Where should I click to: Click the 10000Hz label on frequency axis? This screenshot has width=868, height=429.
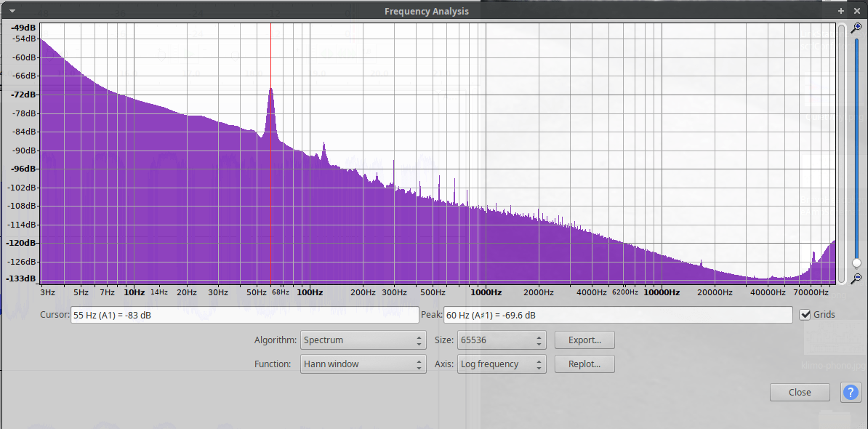point(662,292)
